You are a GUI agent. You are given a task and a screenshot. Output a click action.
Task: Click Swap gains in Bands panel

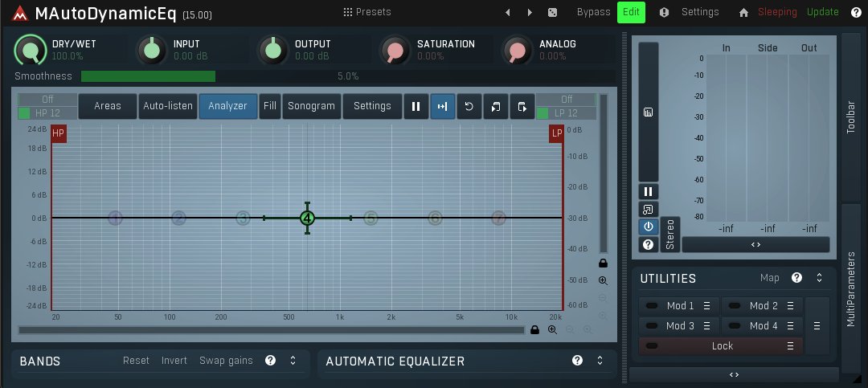pos(226,361)
